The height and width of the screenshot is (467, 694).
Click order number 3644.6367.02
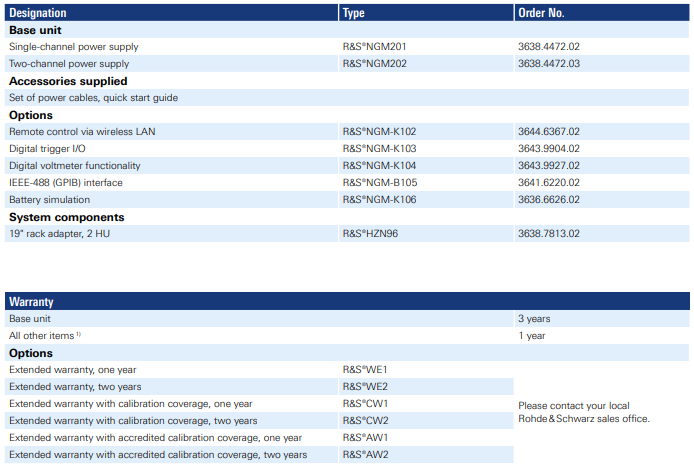click(x=549, y=132)
